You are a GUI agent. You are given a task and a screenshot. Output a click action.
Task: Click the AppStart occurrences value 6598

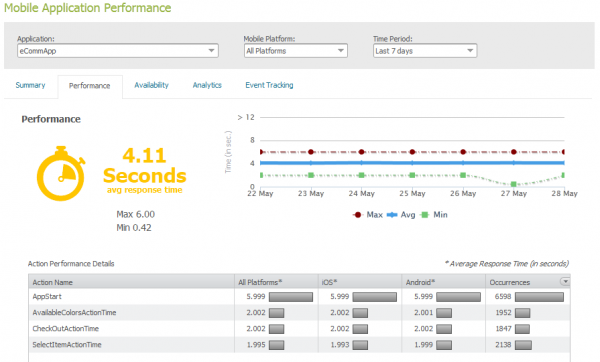[x=503, y=297]
